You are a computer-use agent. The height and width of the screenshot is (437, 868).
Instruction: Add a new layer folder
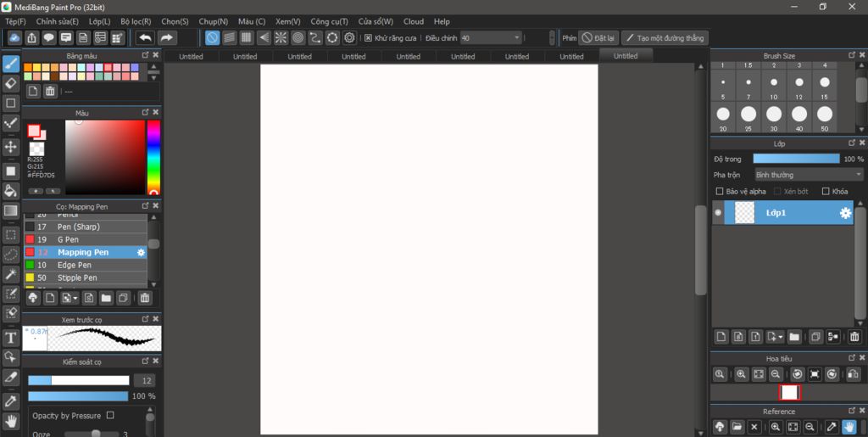pyautogui.click(x=794, y=336)
